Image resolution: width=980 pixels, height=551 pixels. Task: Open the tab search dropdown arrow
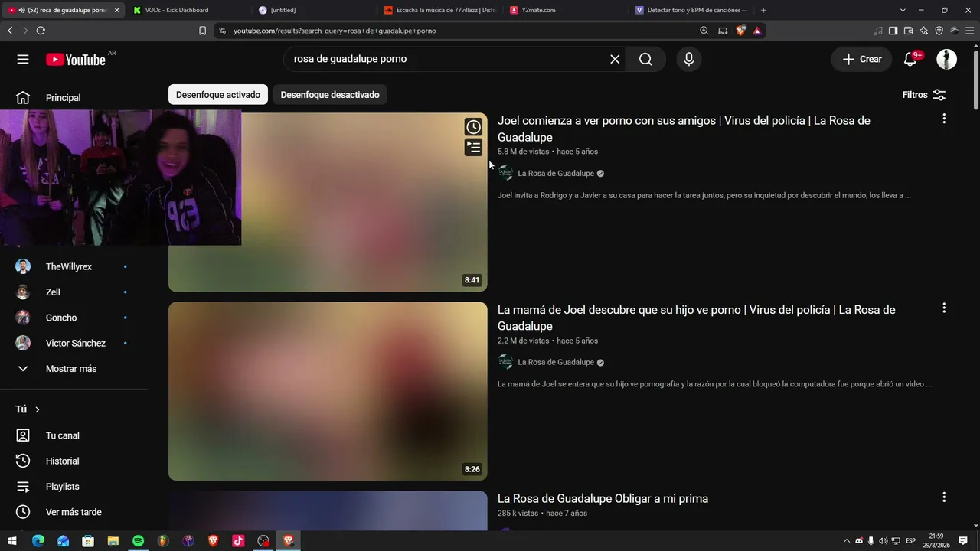pos(903,10)
